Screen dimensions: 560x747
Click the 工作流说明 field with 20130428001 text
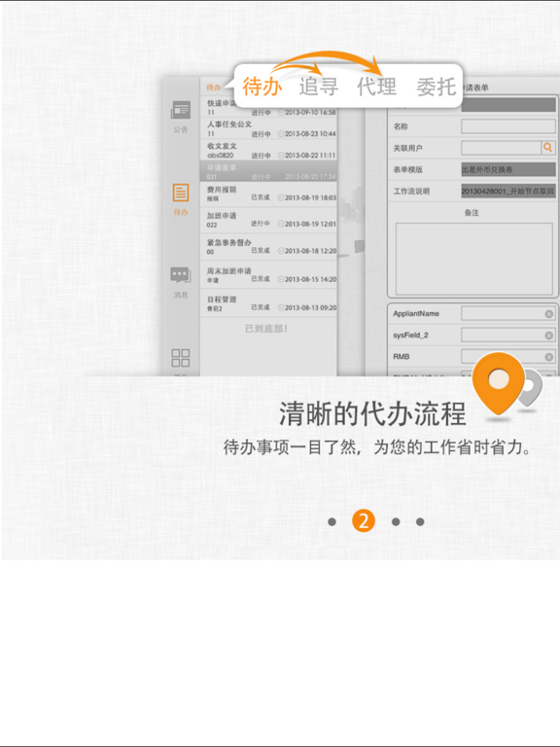click(508, 191)
